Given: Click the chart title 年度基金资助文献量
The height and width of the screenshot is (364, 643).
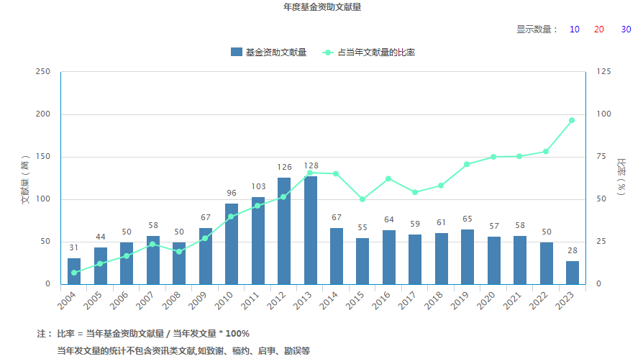Looking at the screenshot, I should pos(322,7).
